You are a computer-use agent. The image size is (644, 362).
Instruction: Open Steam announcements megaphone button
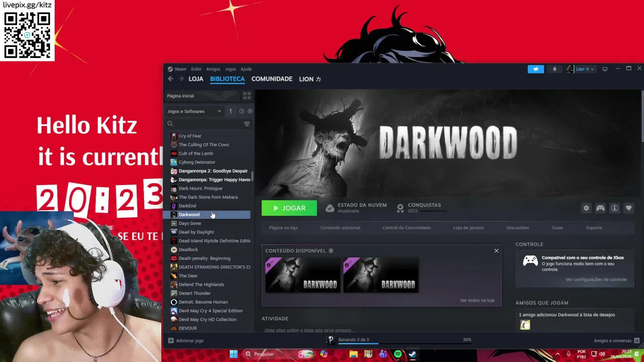point(536,69)
